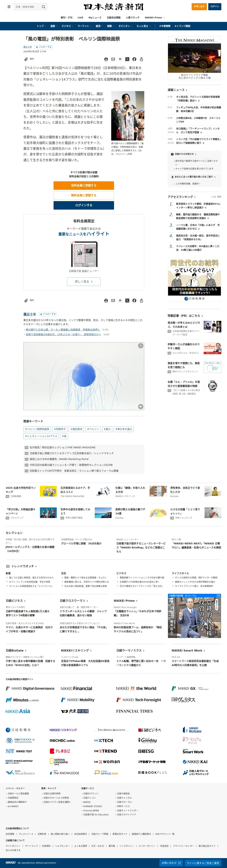Expand the 速報 navigation dropdown
Image resolution: width=227 pixels, height=868 pixels.
coord(54,26)
